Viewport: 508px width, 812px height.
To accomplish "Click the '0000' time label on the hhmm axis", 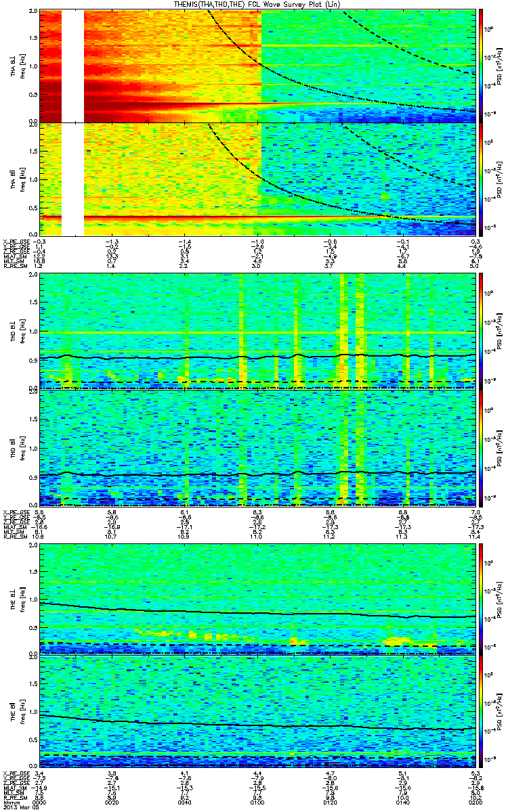I will click(40, 802).
